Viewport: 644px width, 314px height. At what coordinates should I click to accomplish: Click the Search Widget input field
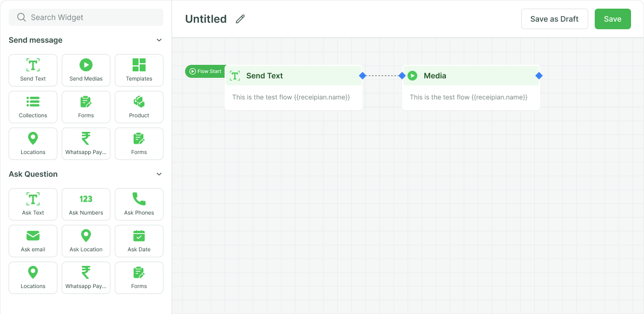(86, 17)
